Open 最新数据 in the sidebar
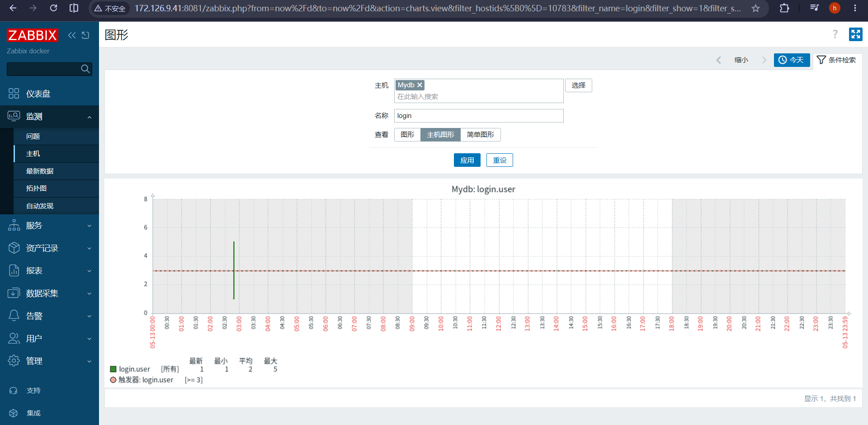Screen dimensions: 868x425 (x=56, y=171)
